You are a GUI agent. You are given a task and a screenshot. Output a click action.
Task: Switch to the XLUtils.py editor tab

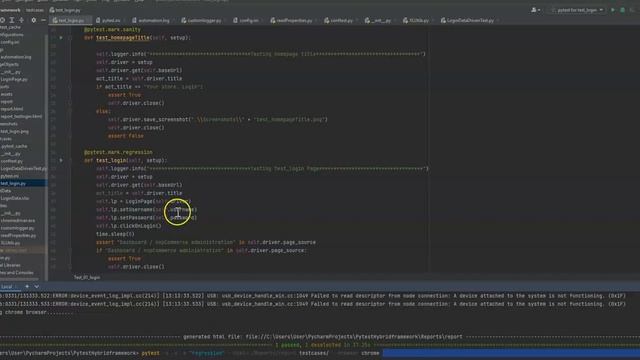click(x=418, y=20)
